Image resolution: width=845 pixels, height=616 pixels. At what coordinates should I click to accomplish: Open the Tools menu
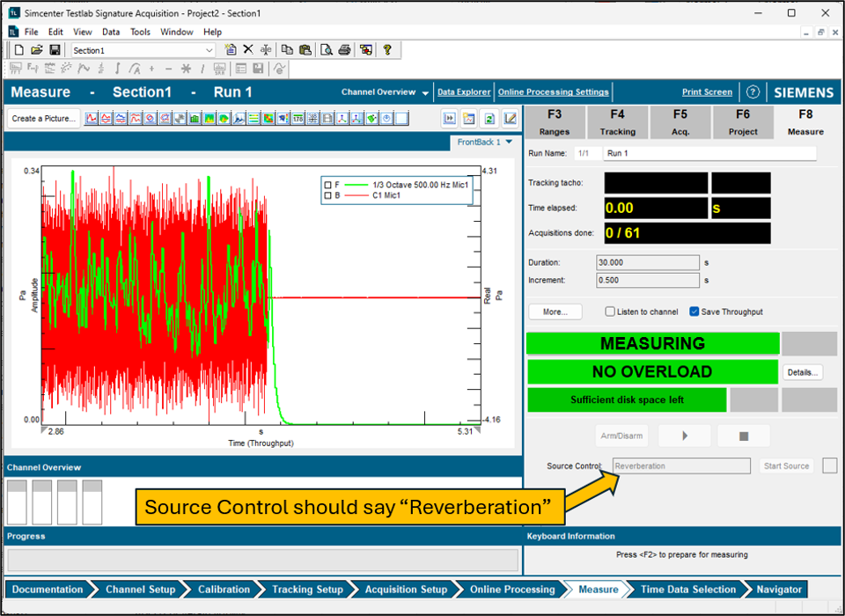[140, 32]
